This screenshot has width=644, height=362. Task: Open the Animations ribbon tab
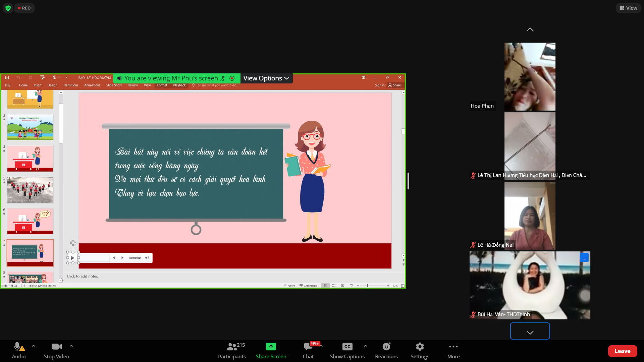pyautogui.click(x=92, y=85)
